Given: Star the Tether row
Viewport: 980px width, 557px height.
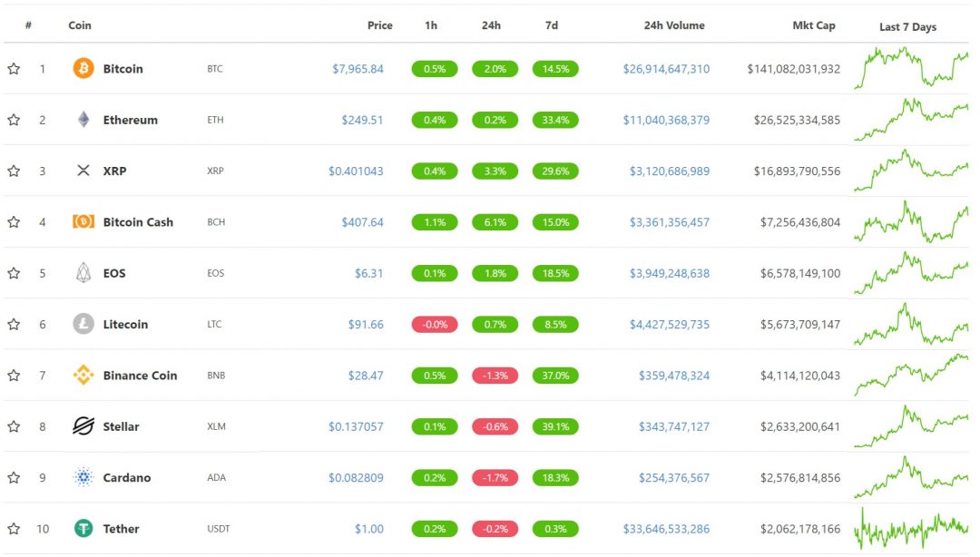Looking at the screenshot, I should click(14, 529).
